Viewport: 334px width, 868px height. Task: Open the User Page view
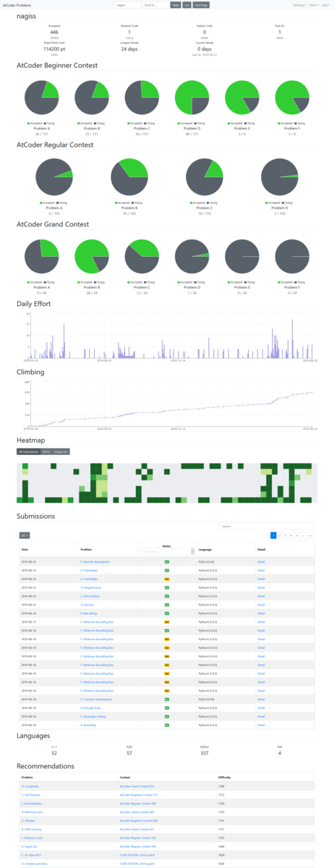[202, 5]
